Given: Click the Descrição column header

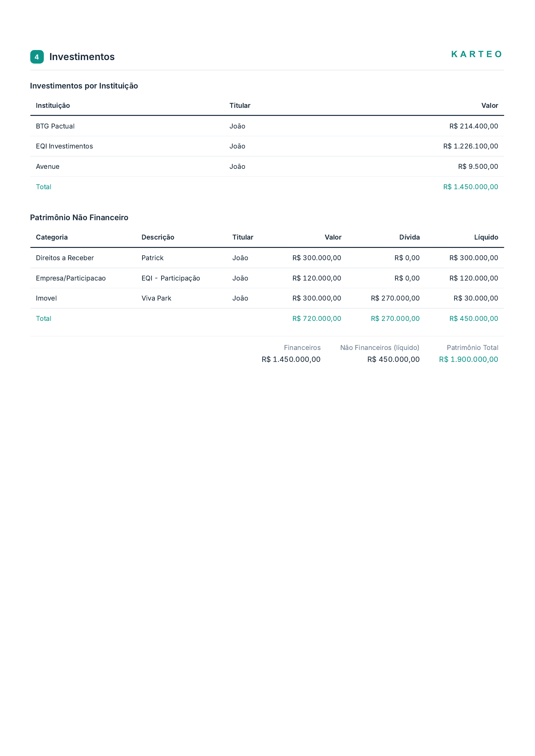Looking at the screenshot, I should (158, 237).
